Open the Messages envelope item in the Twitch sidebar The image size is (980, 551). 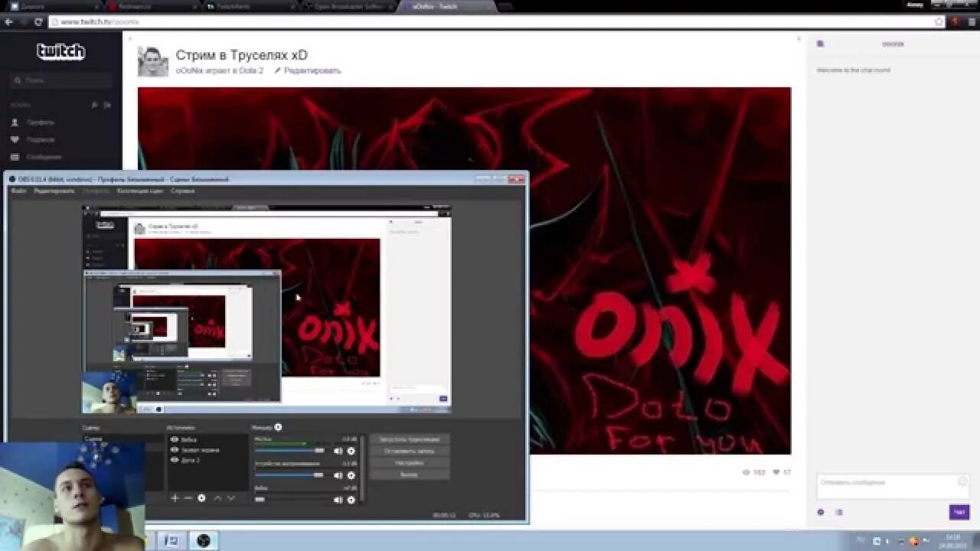(36, 158)
